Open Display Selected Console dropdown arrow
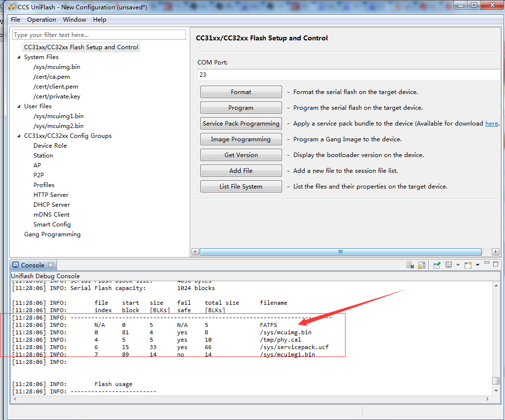505x420 pixels. point(458,265)
